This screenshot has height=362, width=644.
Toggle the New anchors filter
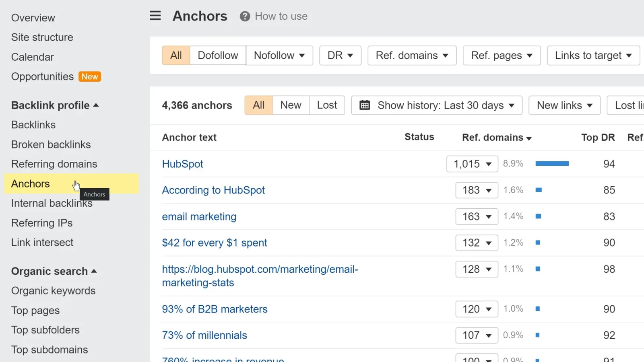tap(291, 105)
